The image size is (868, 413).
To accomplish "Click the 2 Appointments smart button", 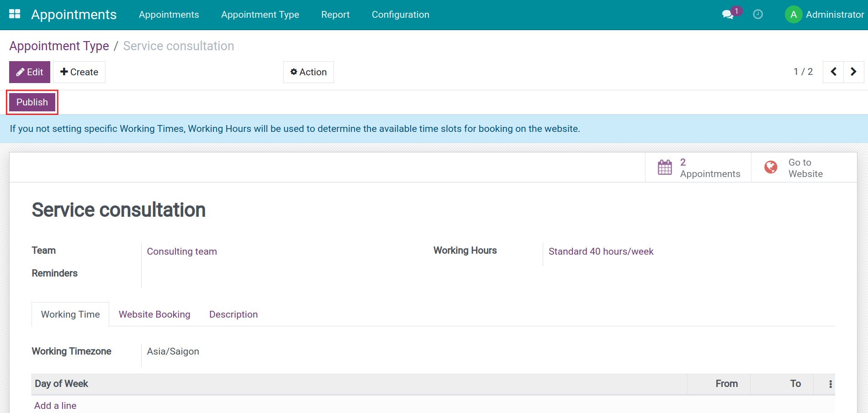I will (x=709, y=167).
